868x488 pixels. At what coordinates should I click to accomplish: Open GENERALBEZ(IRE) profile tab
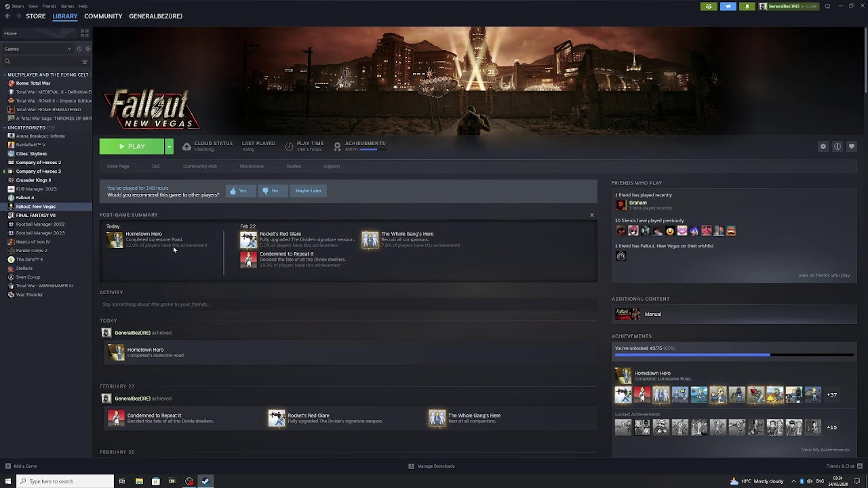pyautogui.click(x=155, y=16)
